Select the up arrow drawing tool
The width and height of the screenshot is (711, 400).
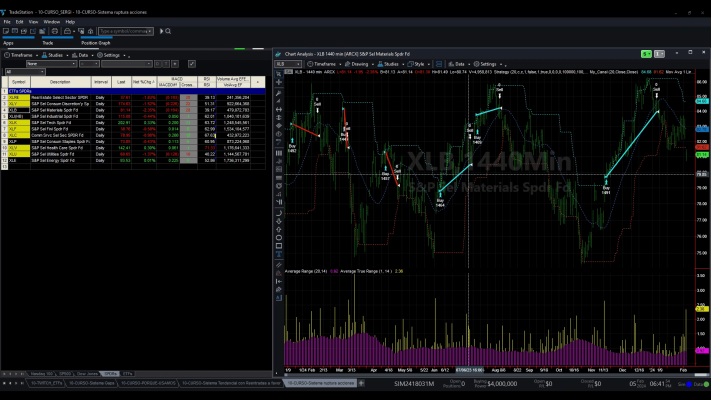(278, 229)
